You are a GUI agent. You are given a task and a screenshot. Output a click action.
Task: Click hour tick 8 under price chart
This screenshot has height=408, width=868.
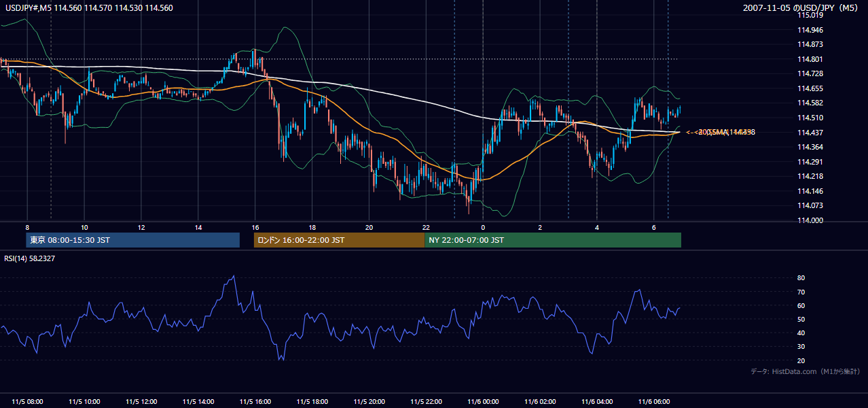coord(27,227)
